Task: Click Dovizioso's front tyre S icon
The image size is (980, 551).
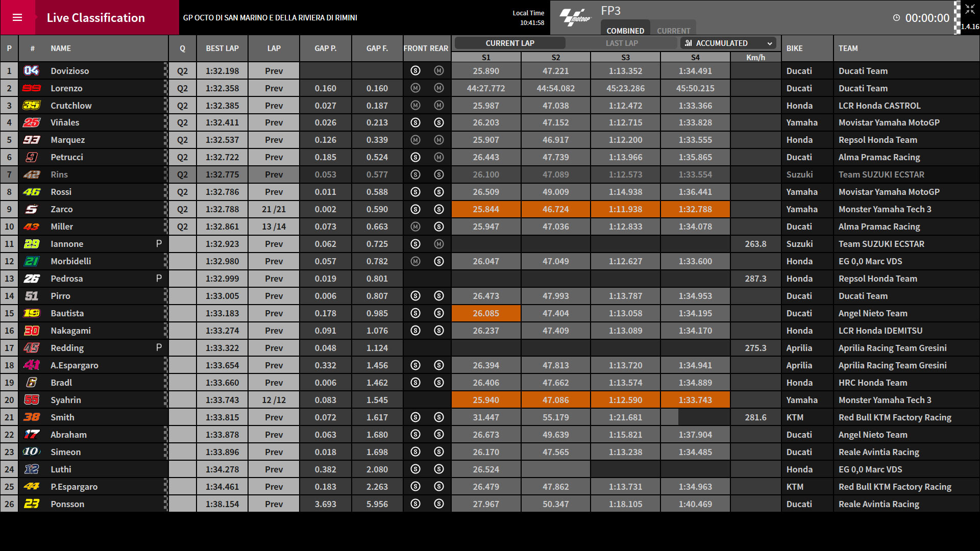Action: (x=415, y=71)
